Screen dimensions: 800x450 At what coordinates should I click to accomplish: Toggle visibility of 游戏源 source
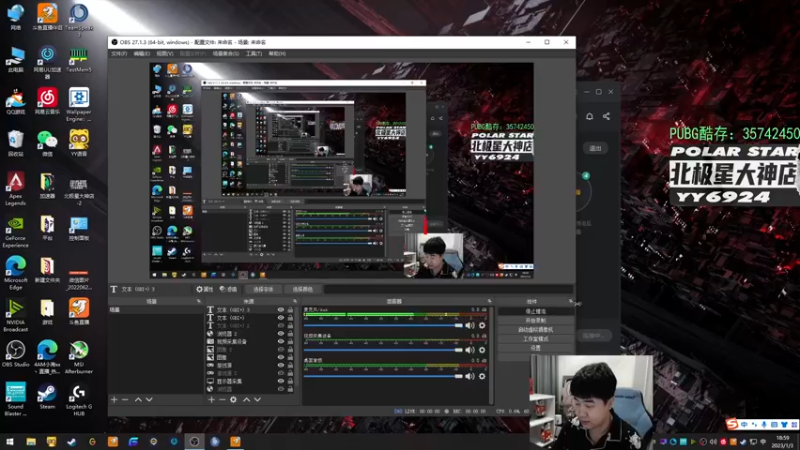coord(281,365)
